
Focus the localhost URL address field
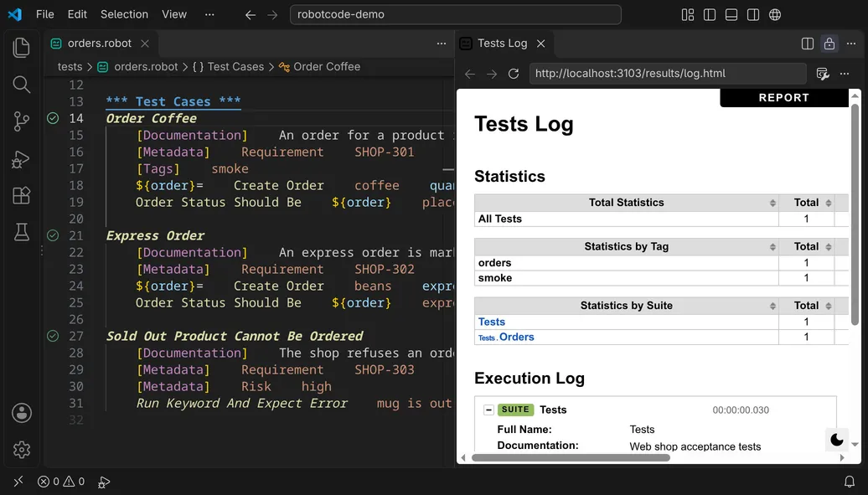(668, 74)
